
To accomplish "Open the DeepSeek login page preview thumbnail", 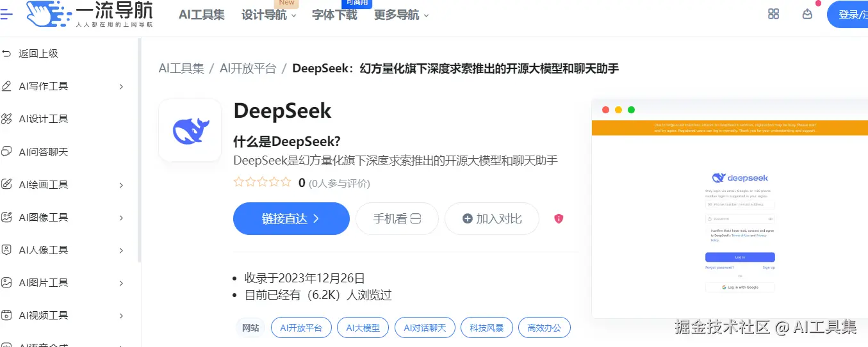I will click(x=730, y=209).
